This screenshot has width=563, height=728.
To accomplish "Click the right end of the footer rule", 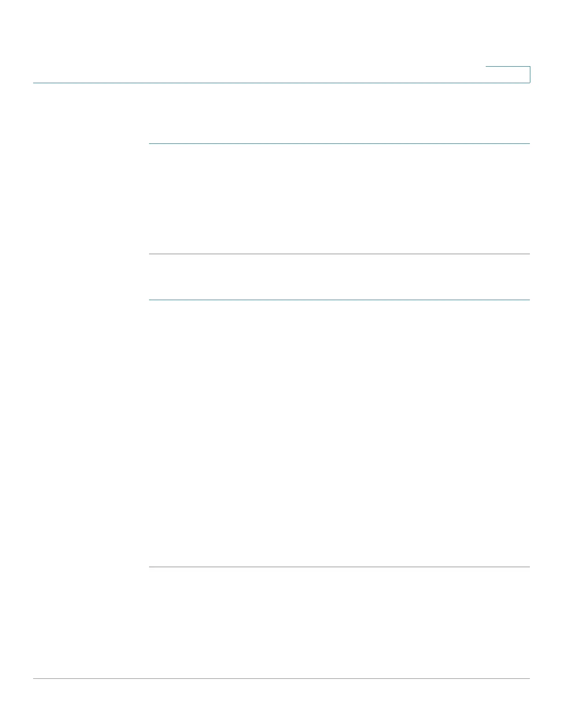I will (528, 679).
